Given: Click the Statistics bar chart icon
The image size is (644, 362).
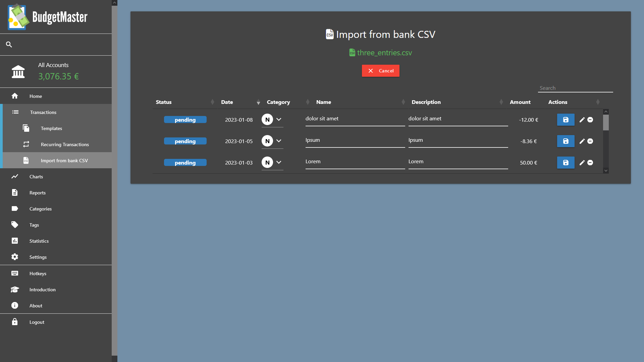Looking at the screenshot, I should [x=15, y=241].
